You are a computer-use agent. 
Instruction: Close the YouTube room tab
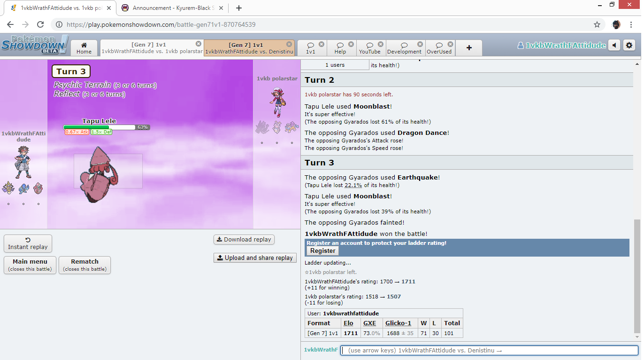(x=381, y=44)
